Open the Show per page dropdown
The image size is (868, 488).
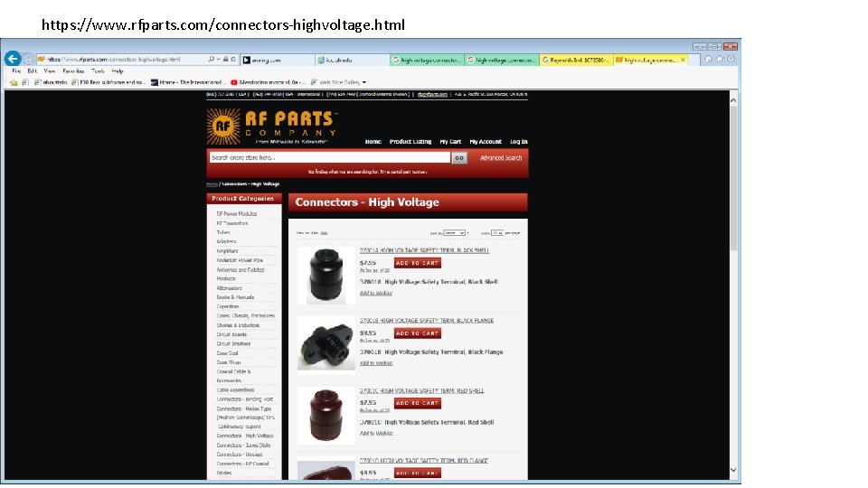497,233
